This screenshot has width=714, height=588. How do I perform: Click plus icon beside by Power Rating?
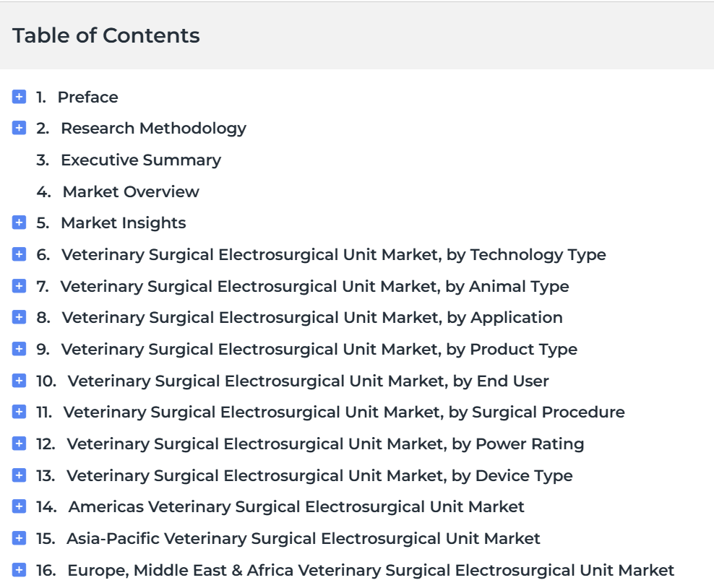coord(19,444)
